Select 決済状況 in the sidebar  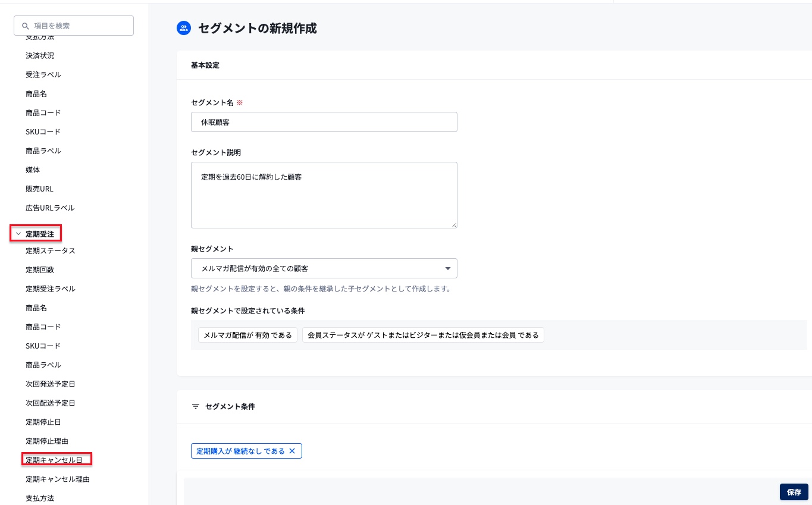[40, 56]
